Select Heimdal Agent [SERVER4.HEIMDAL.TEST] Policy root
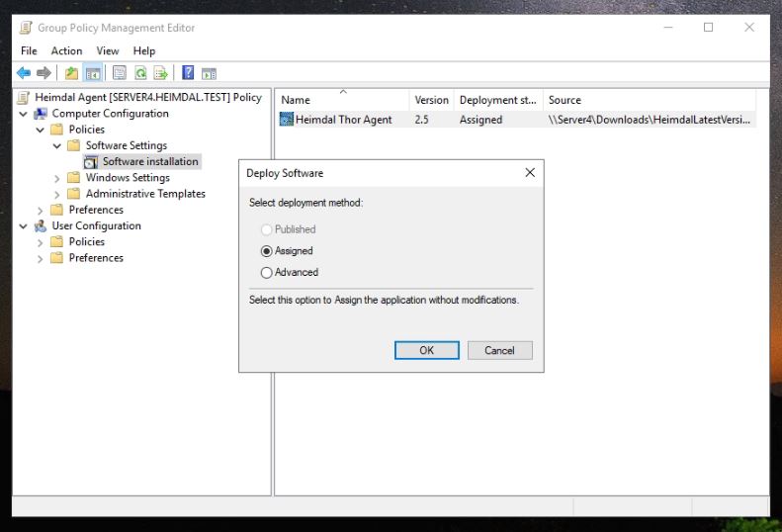The width and height of the screenshot is (782, 532). [x=148, y=97]
